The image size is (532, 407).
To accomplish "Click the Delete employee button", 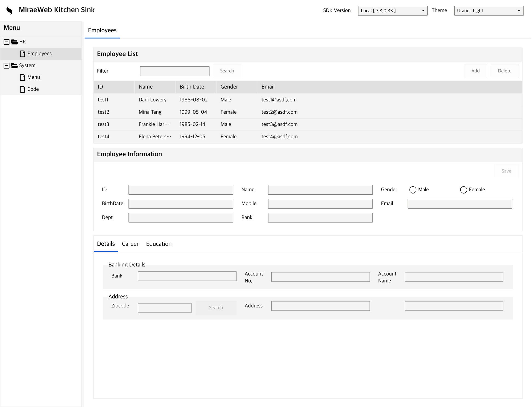I will pyautogui.click(x=504, y=71).
